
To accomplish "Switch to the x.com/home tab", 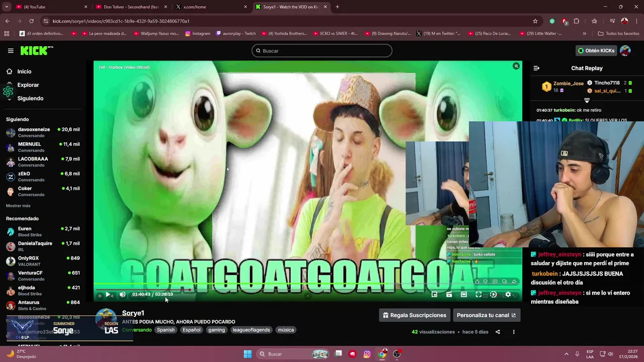I will [x=210, y=7].
